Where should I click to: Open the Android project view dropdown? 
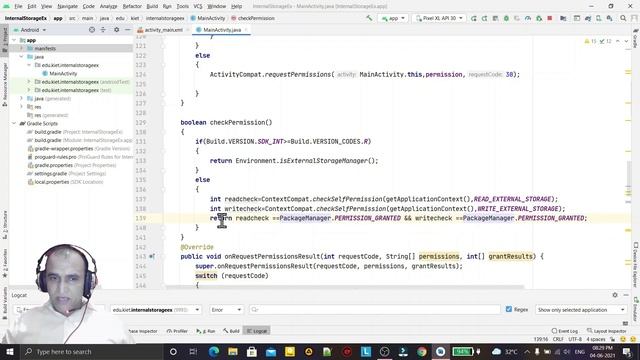click(x=30, y=30)
